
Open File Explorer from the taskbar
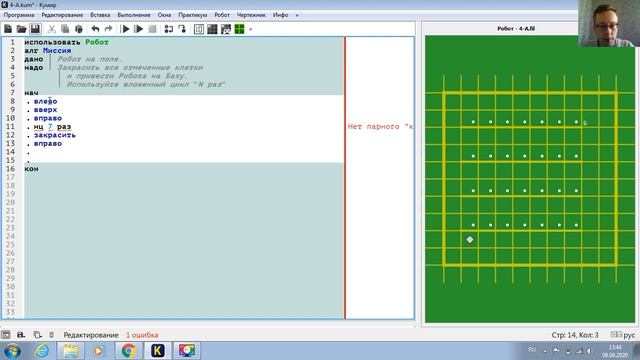[x=71, y=351]
